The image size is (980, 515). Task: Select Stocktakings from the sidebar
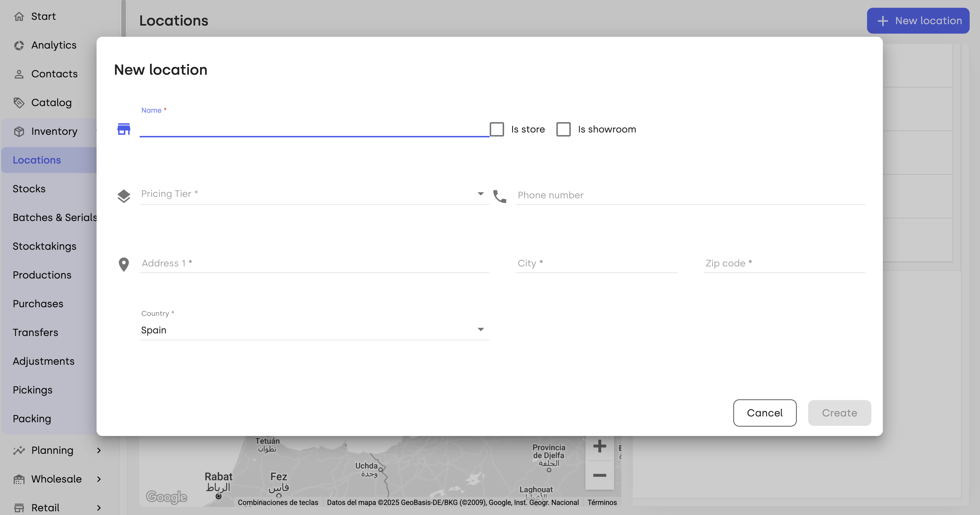45,247
